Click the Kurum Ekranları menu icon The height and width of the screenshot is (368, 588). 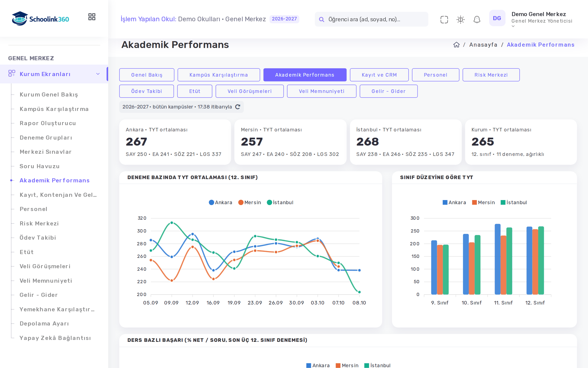pos(12,74)
